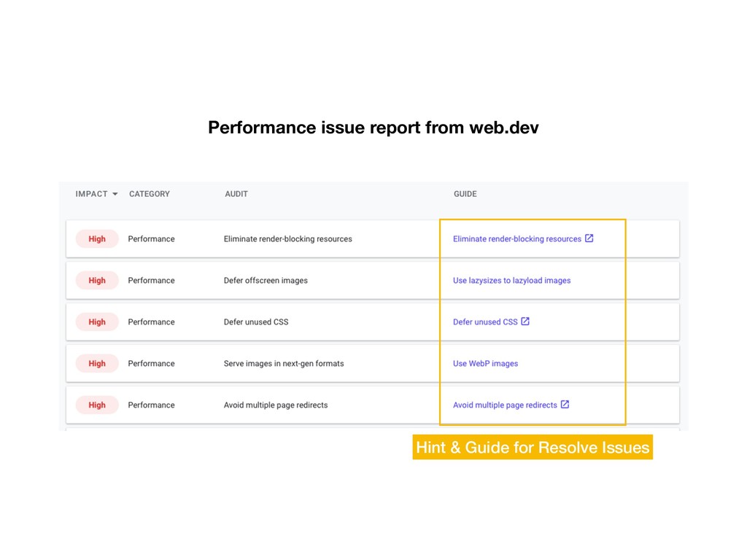
Task: Select audit text Serve images in next-gen formats
Action: click(284, 363)
